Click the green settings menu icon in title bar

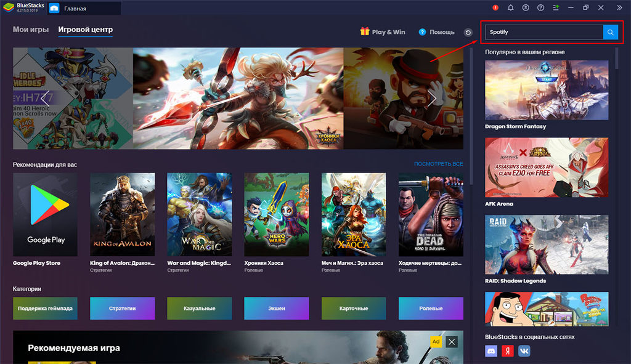pos(556,7)
